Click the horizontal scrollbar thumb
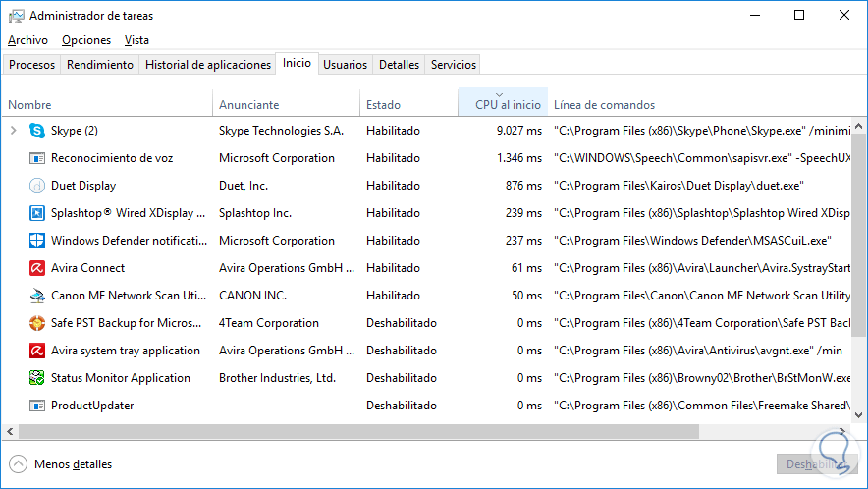The height and width of the screenshot is (489, 868). tap(358, 431)
